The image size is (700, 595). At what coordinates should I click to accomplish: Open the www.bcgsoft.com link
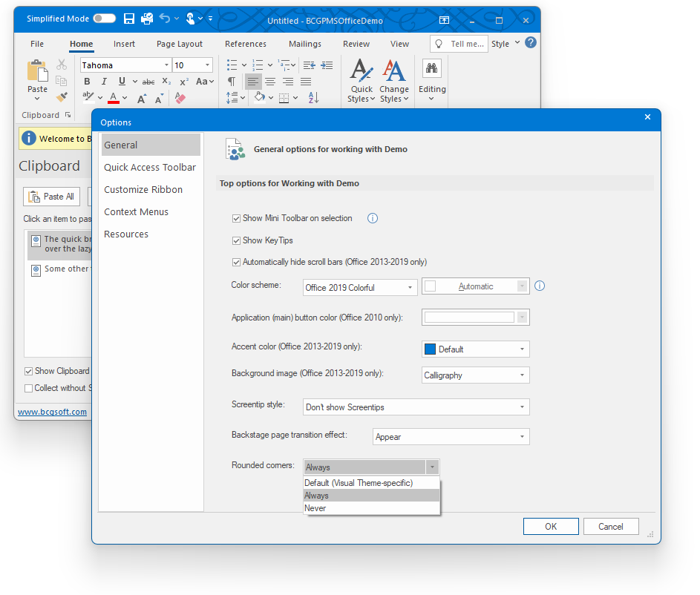(x=53, y=412)
